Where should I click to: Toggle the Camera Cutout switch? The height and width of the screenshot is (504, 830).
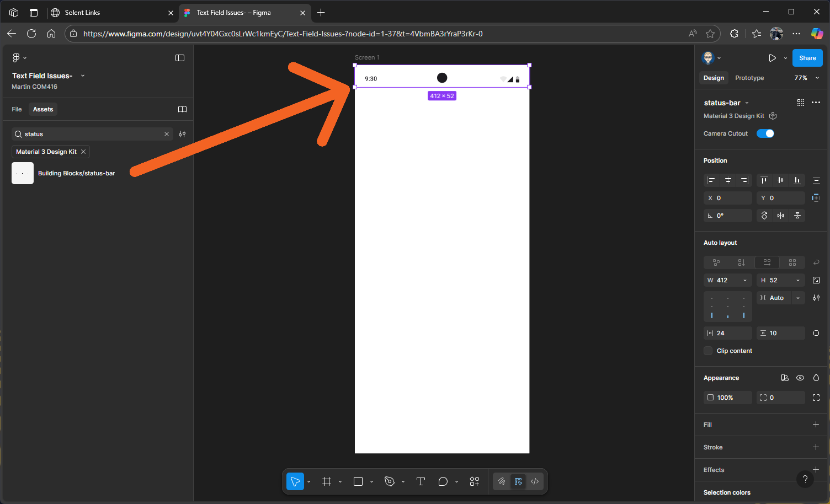[765, 133]
